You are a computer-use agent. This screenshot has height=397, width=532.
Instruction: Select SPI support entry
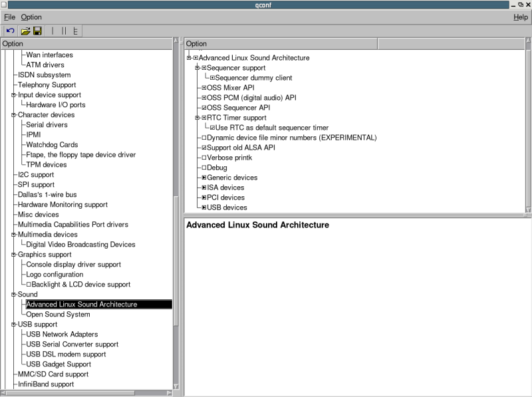36,185
